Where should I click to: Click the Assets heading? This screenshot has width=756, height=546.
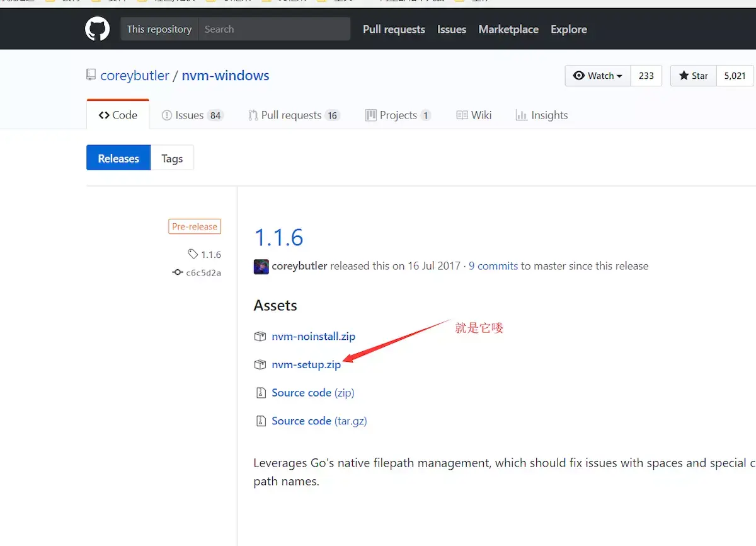tap(275, 305)
